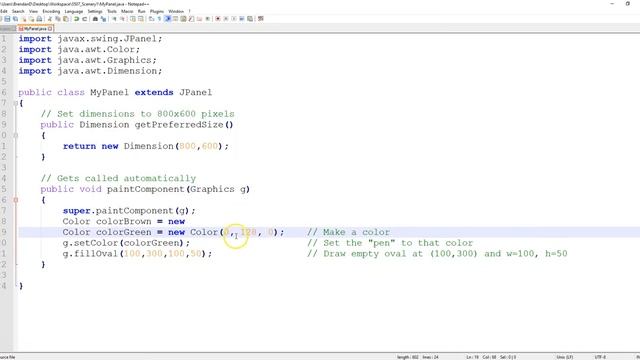The height and width of the screenshot is (360, 640).
Task: Show the Function List panel icon
Action: click(191, 19)
